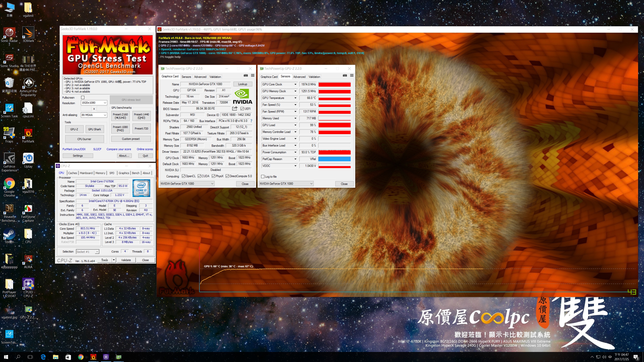
Task: Switch to the Mainboard tab in CPU-Z
Action: [x=86, y=173]
